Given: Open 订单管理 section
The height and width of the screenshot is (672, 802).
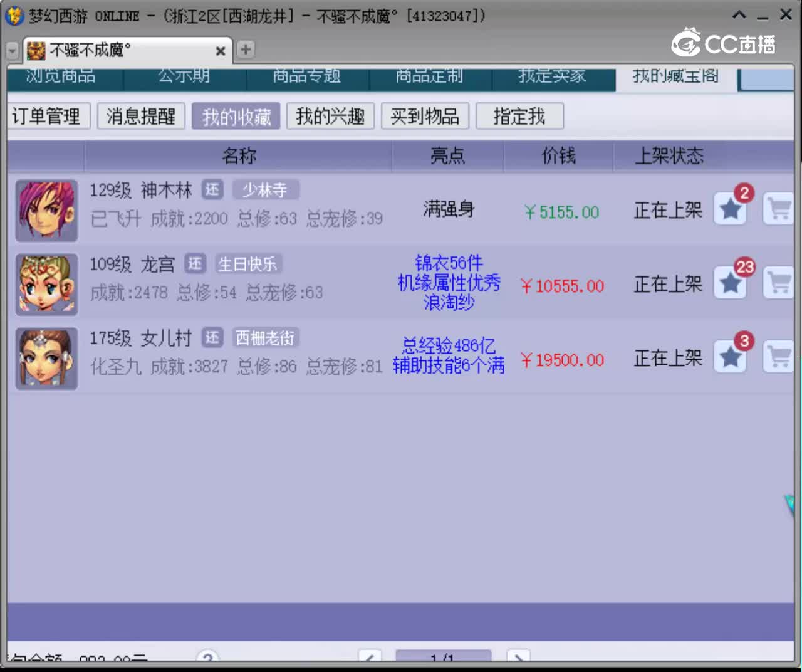Looking at the screenshot, I should coord(48,116).
